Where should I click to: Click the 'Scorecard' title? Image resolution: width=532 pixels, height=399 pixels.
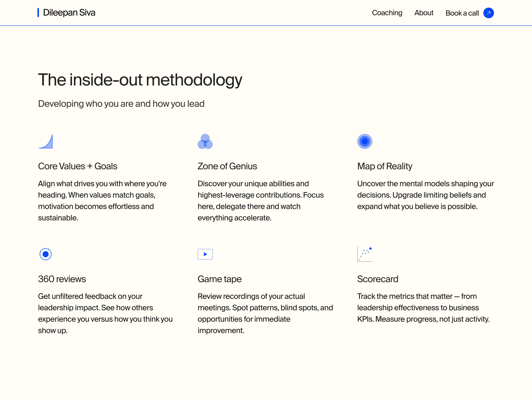coord(378,279)
